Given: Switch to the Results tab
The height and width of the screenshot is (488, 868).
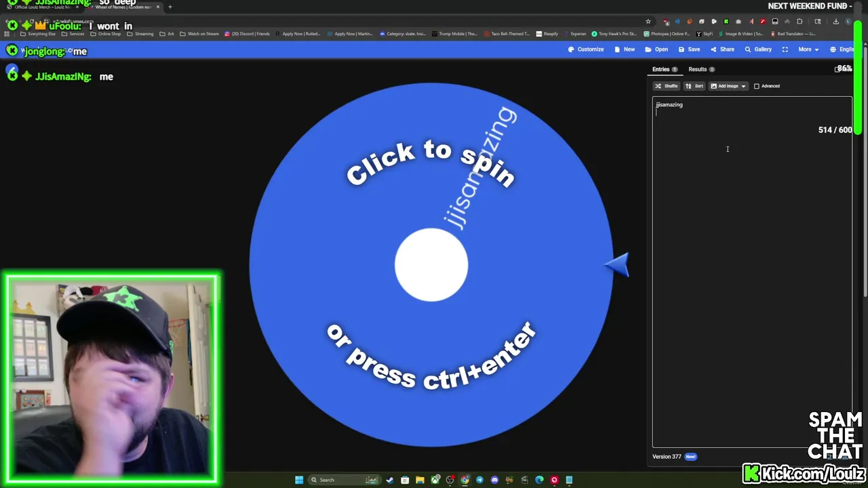Looking at the screenshot, I should coord(701,69).
